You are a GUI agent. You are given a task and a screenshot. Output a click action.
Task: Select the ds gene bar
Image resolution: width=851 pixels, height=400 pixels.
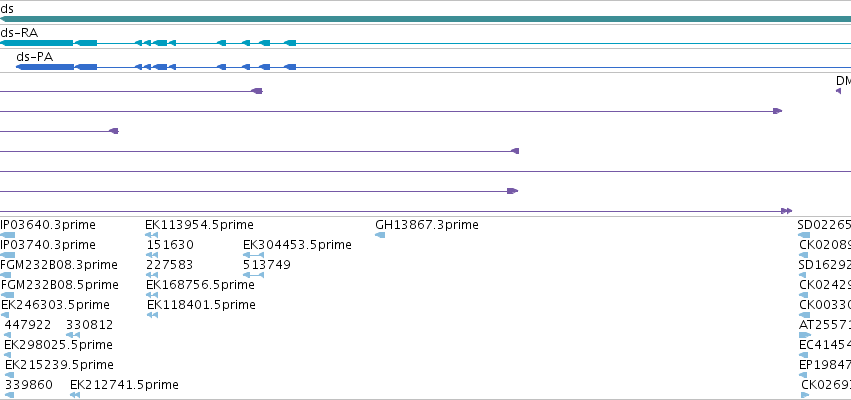[426, 19]
